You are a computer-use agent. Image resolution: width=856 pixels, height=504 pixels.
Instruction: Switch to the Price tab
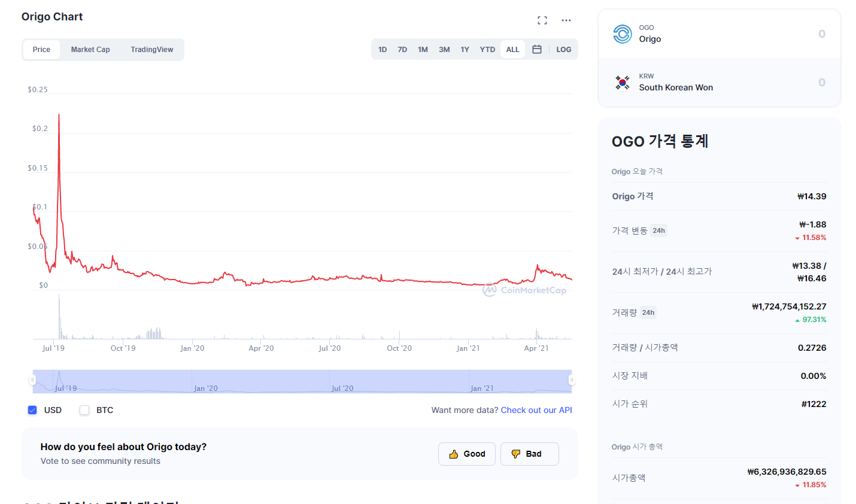pyautogui.click(x=41, y=50)
